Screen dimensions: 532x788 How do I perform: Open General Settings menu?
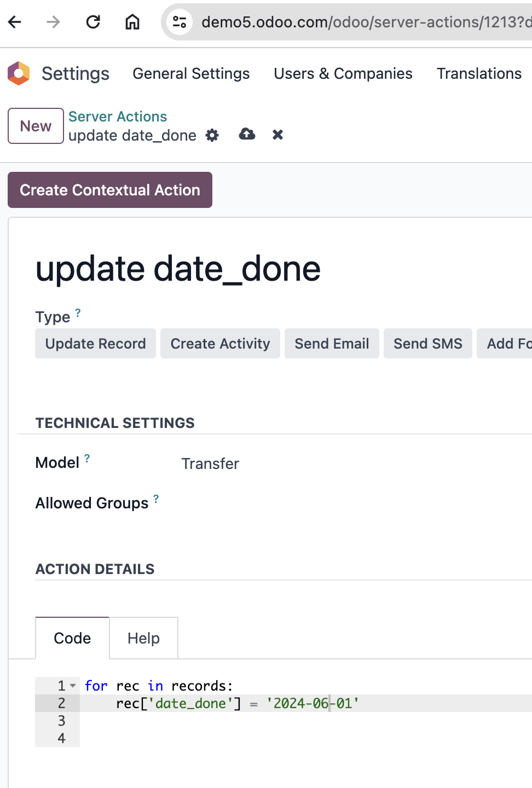(x=191, y=74)
